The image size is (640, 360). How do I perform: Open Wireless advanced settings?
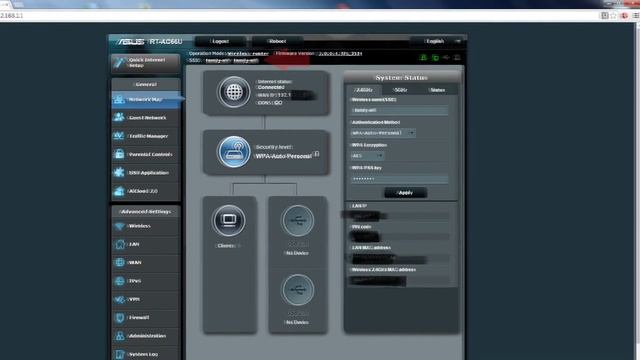pyautogui.click(x=145, y=226)
